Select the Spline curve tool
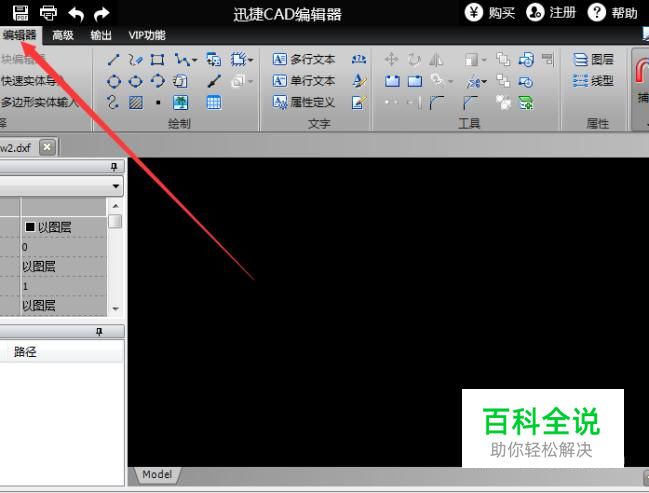Image resolution: width=649 pixels, height=493 pixels. (x=113, y=102)
